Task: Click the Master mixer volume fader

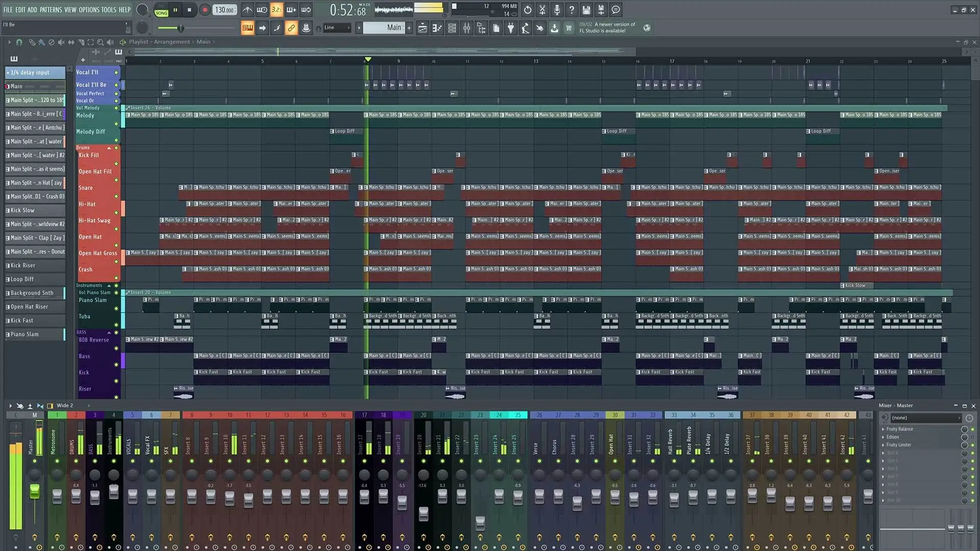Action: click(x=34, y=491)
